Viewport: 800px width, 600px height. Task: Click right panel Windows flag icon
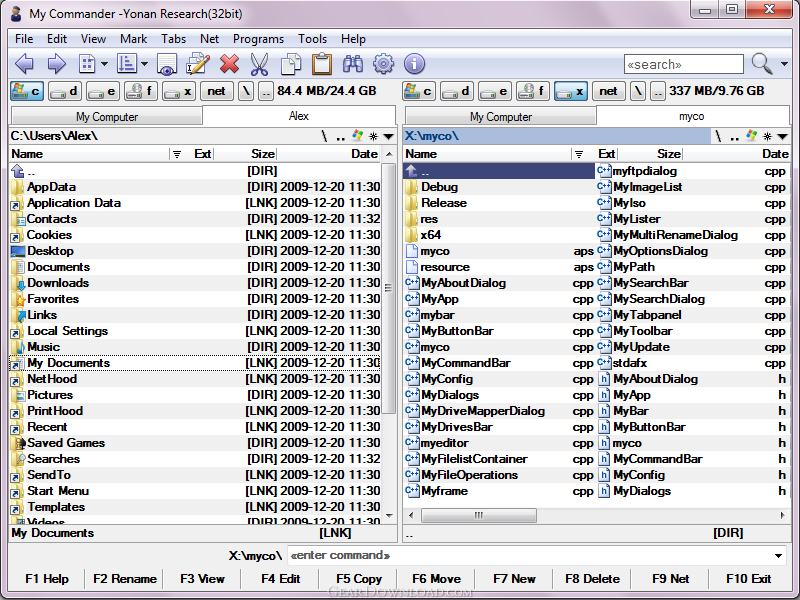tap(751, 136)
